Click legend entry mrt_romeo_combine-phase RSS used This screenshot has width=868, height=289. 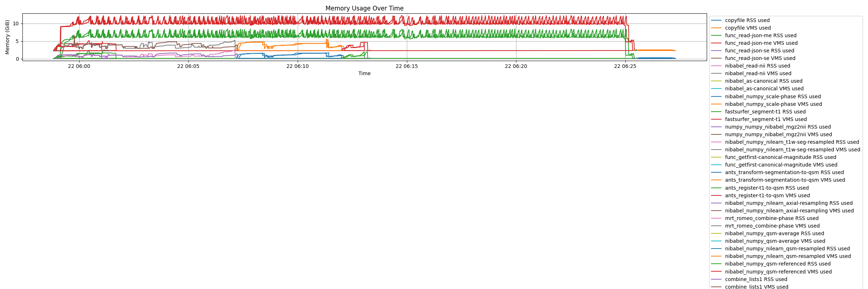(x=765, y=218)
